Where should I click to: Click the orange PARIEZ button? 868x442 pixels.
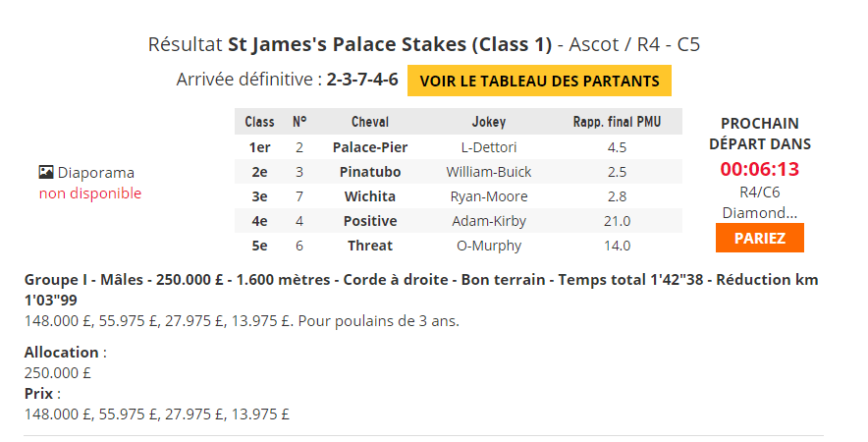(760, 238)
